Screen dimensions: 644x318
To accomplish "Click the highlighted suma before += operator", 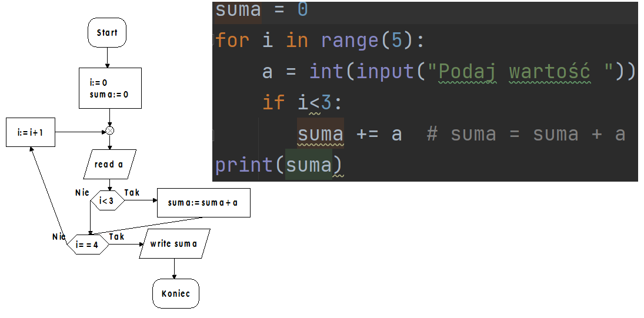I will click(x=320, y=134).
